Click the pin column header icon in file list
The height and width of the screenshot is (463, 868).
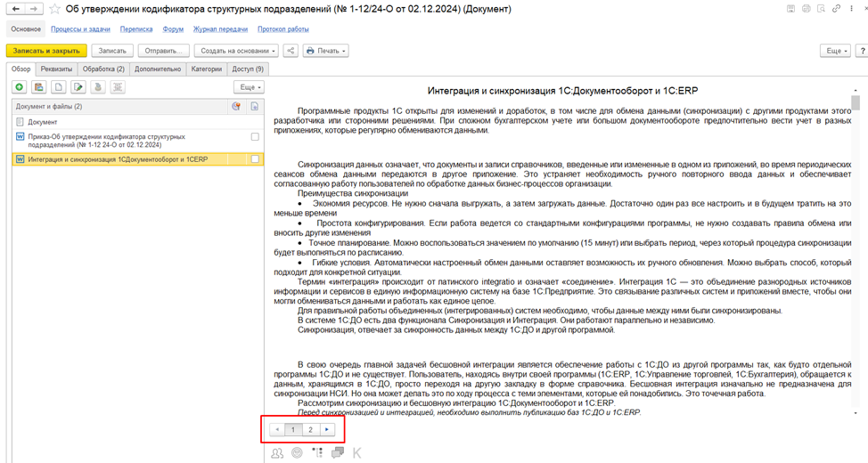[x=236, y=106]
